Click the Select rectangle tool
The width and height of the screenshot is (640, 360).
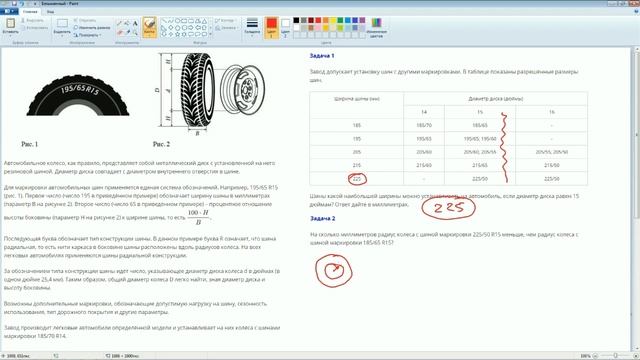[x=62, y=23]
